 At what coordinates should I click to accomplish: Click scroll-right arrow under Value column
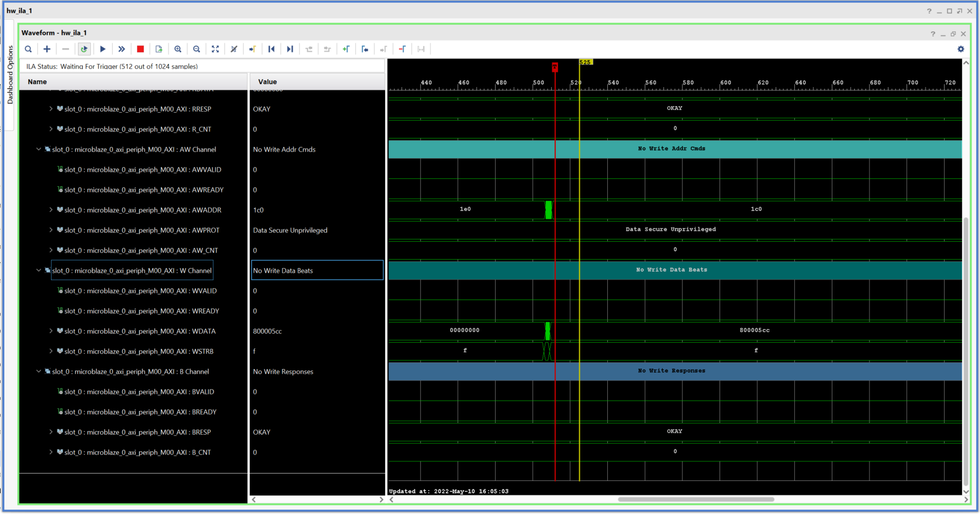[381, 499]
